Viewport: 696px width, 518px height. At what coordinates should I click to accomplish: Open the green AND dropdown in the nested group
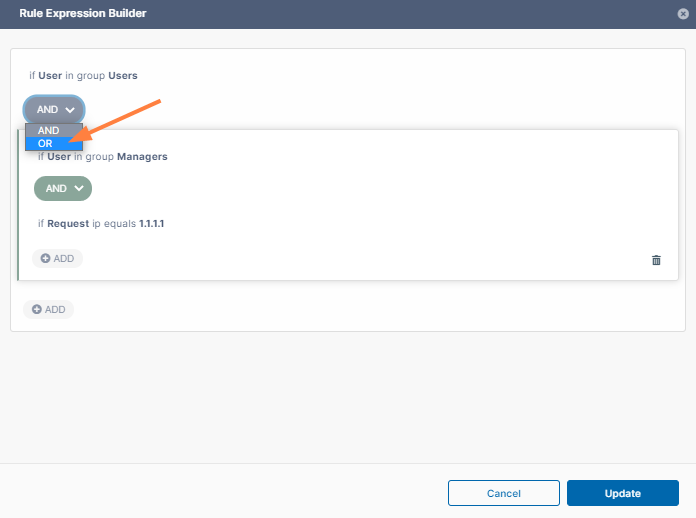(x=62, y=188)
